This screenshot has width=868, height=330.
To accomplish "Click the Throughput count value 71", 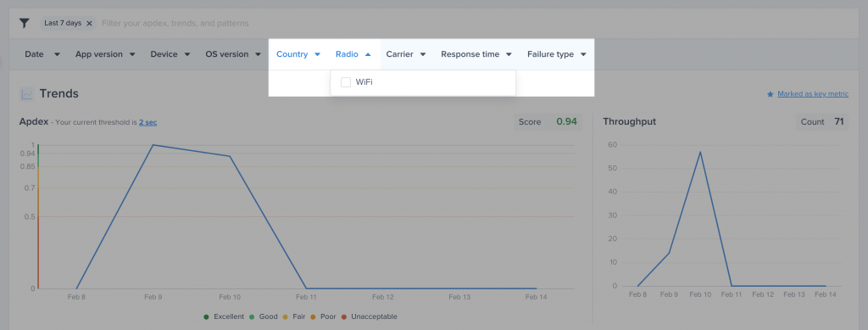I will 838,122.
